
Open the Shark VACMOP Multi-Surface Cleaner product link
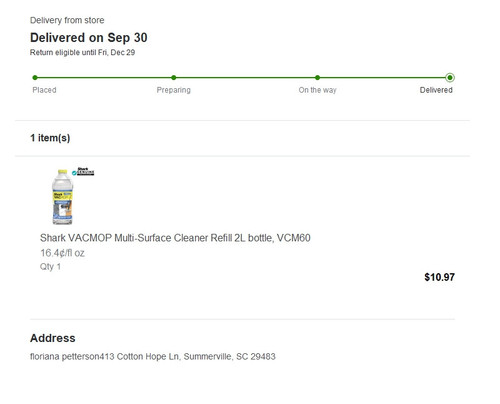pyautogui.click(x=175, y=238)
